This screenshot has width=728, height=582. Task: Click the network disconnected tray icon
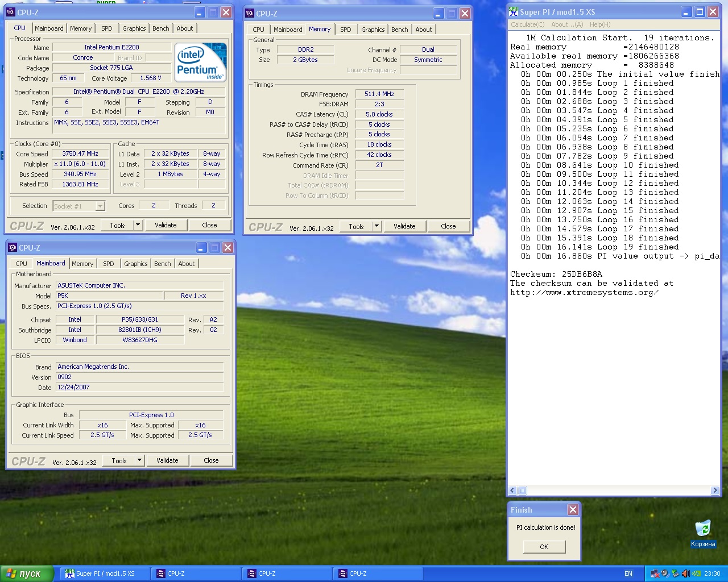pyautogui.click(x=655, y=573)
